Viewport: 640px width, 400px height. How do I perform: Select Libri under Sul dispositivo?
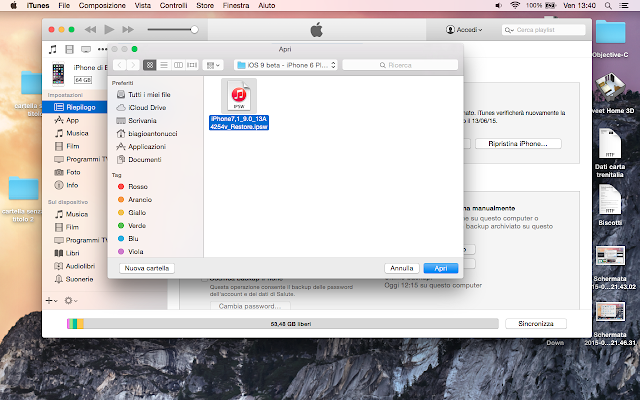coord(67,253)
